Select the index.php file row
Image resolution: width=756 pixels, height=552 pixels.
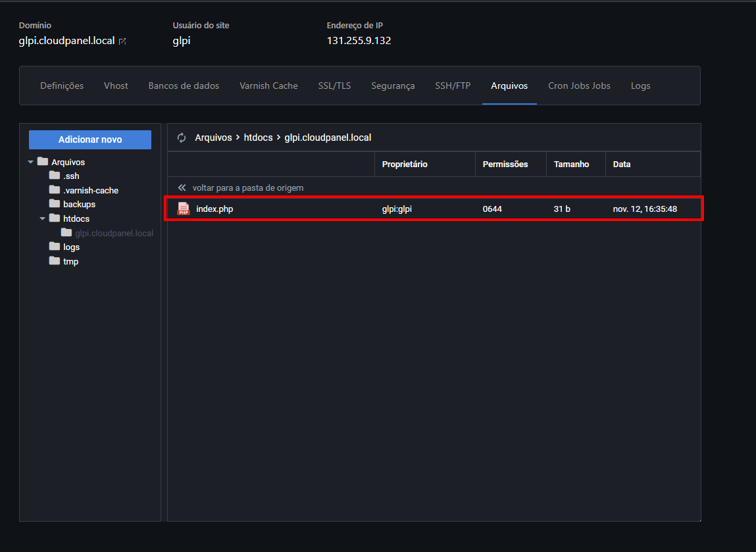click(433, 209)
